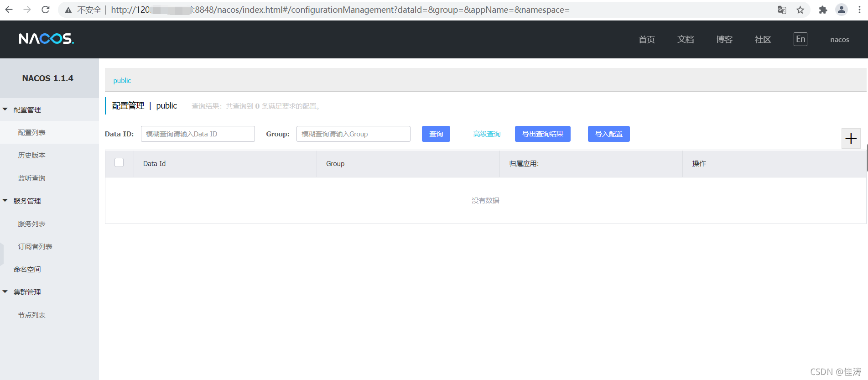Open 博客 in the top navigation
This screenshot has width=868, height=380.
click(724, 40)
